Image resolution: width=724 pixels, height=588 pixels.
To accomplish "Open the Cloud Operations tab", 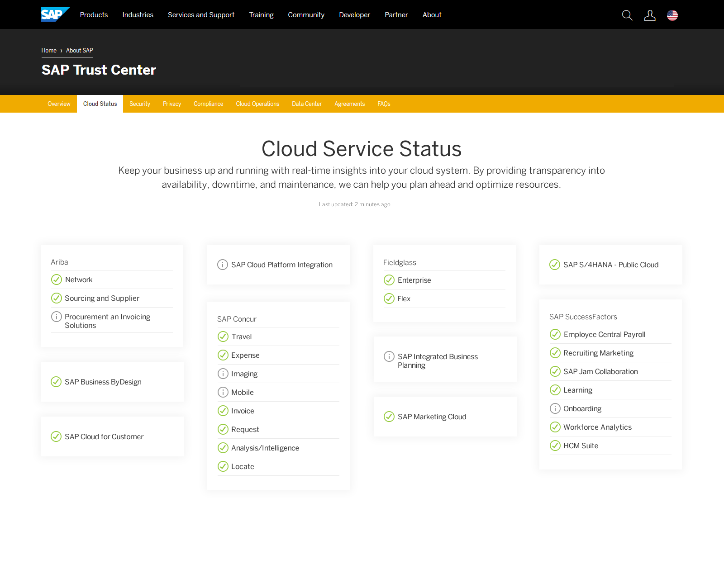I will [x=257, y=104].
